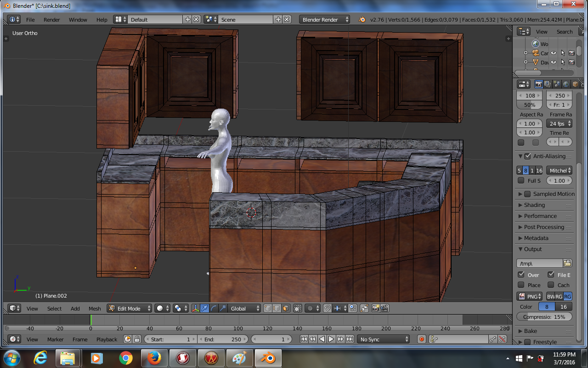Add a new scene with plus button

click(278, 19)
